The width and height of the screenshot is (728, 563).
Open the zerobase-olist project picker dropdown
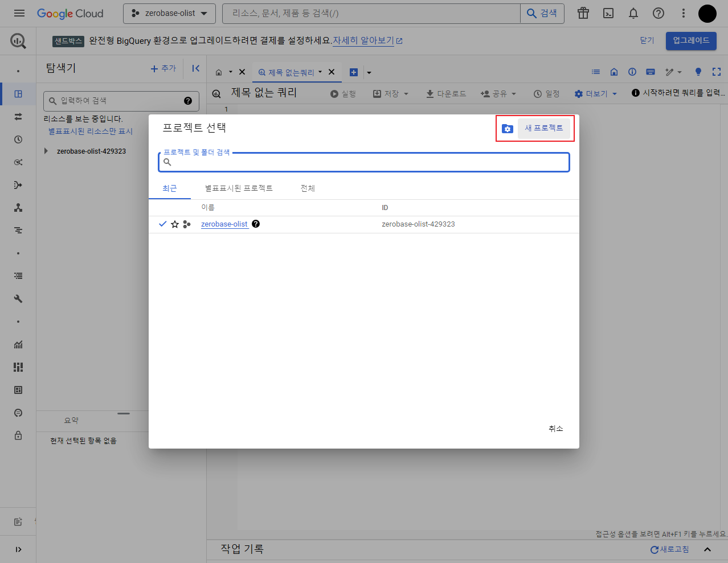pos(170,13)
